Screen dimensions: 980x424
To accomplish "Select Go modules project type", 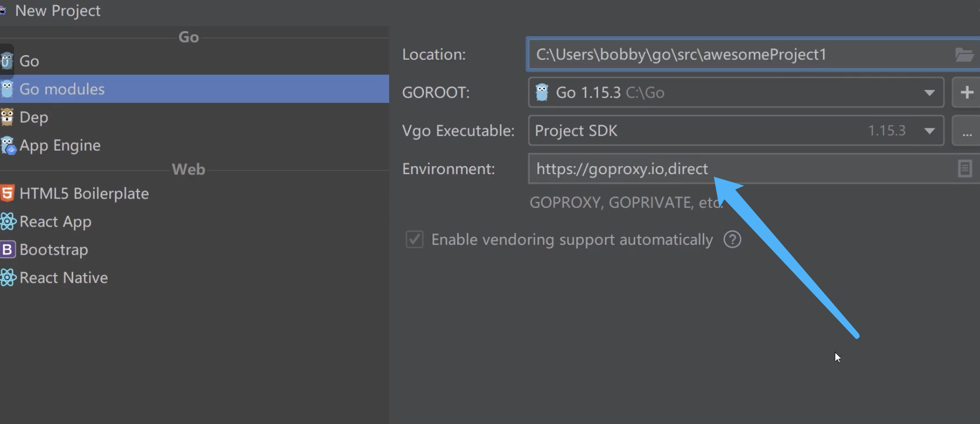I will (x=195, y=89).
